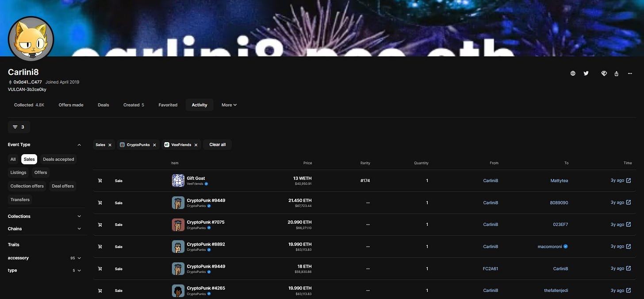Click the make offer tag icon
The width and height of the screenshot is (644, 299).
604,74
